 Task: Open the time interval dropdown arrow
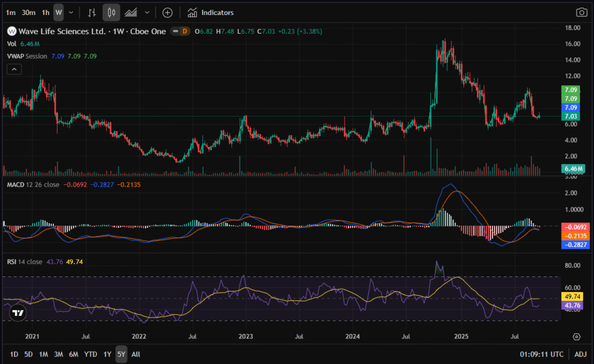coord(71,12)
